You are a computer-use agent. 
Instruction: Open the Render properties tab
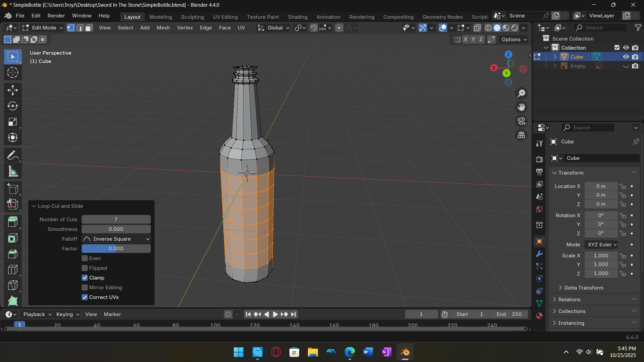[539, 159]
